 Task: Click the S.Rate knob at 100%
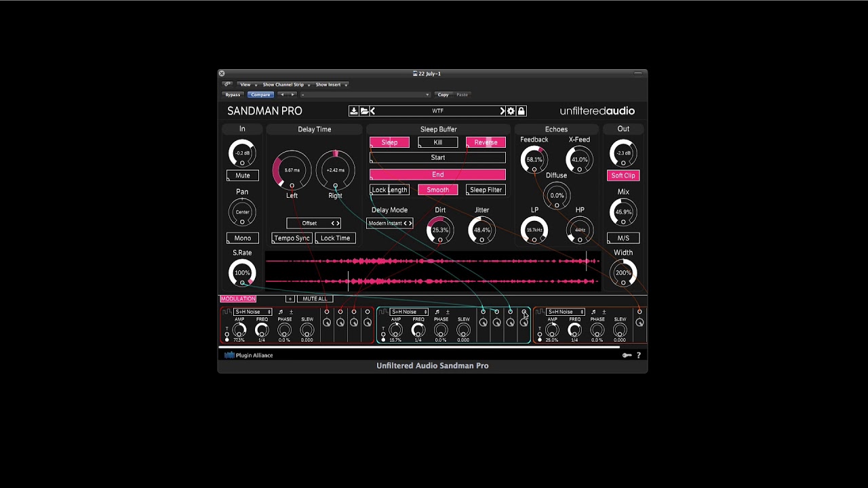[x=242, y=273]
